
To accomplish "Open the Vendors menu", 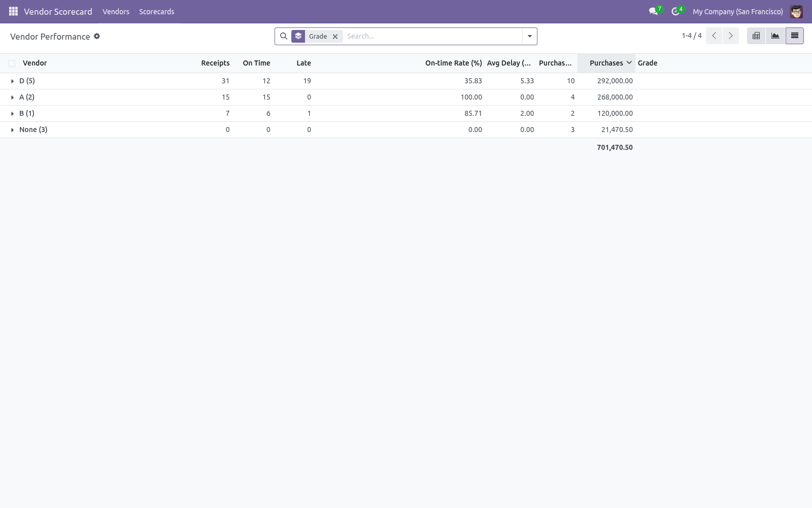I will [116, 11].
